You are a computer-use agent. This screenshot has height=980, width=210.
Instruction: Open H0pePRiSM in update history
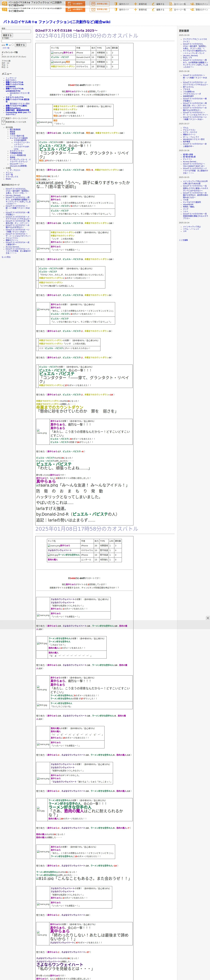tap(188, 204)
